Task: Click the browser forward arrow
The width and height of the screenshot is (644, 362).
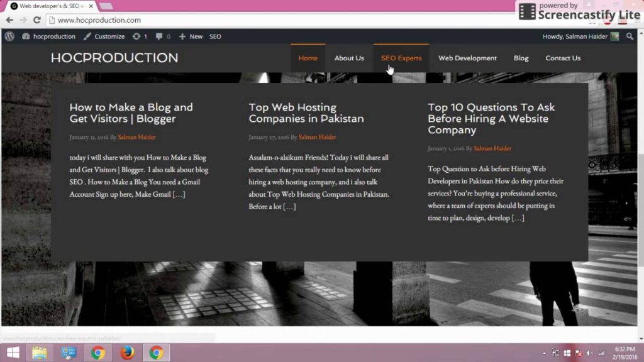Action: tap(23, 19)
